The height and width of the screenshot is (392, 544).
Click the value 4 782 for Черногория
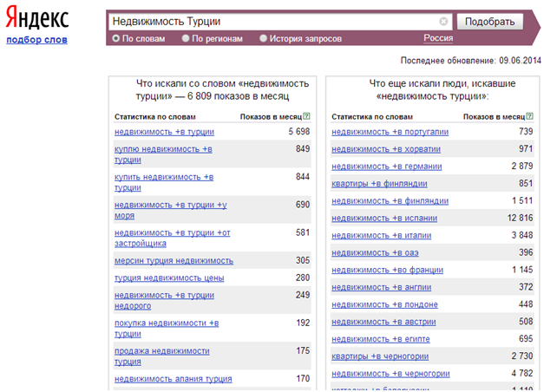click(x=522, y=373)
